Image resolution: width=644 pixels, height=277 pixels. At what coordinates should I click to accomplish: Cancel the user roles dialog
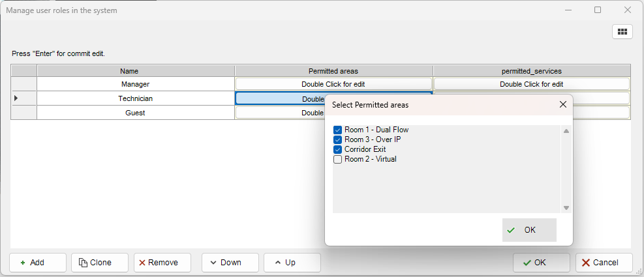point(604,263)
